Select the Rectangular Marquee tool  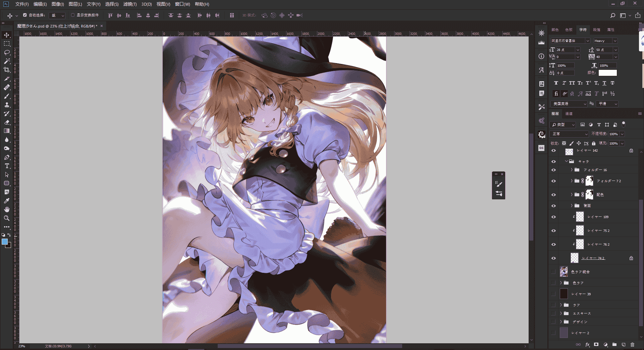pos(7,44)
